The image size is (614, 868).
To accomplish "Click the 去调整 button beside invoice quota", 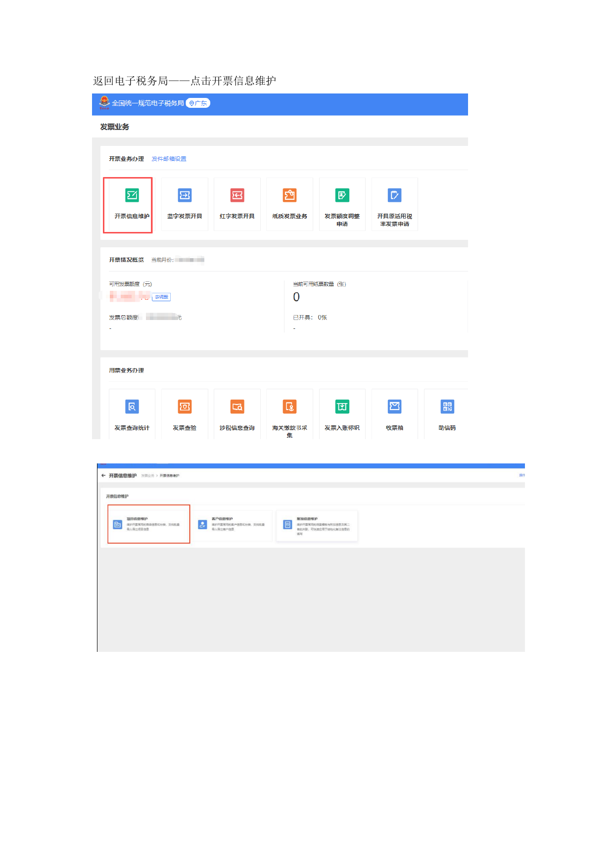I will tap(161, 297).
